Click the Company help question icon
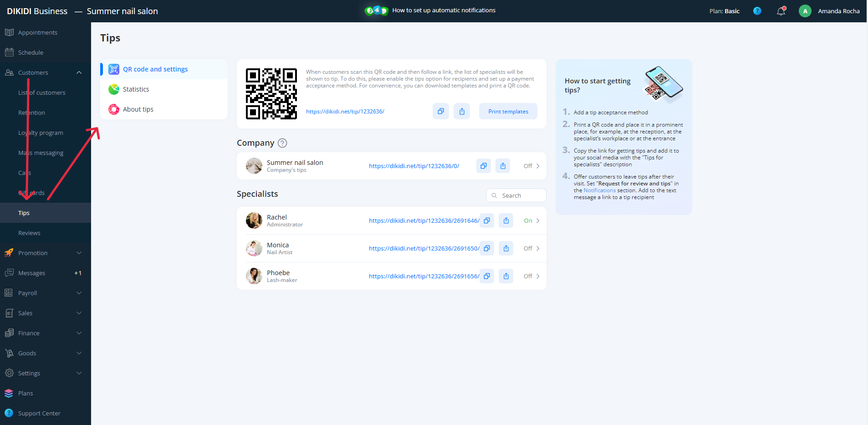Screen dimensions: 868x425 (x=282, y=143)
